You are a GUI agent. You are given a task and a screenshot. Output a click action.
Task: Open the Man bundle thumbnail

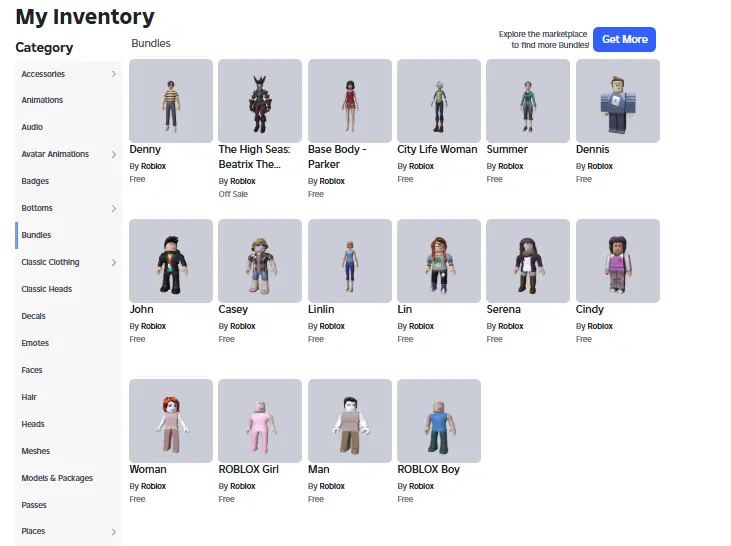coord(350,421)
